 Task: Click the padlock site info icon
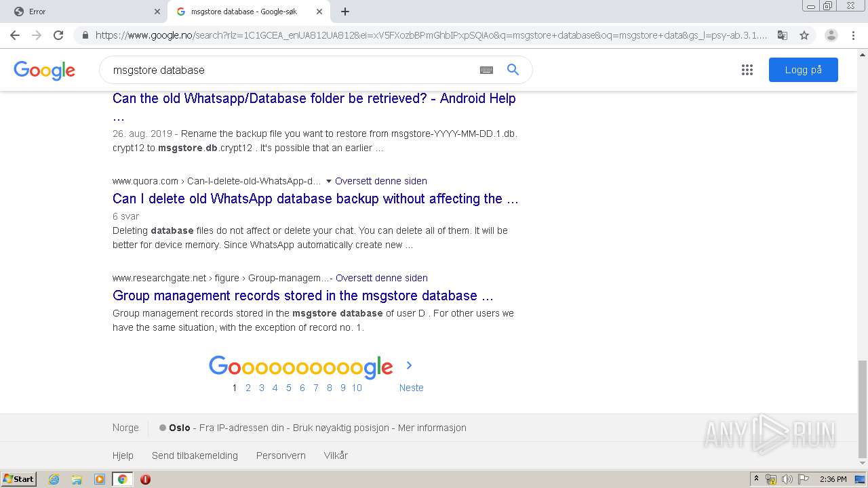coord(85,35)
